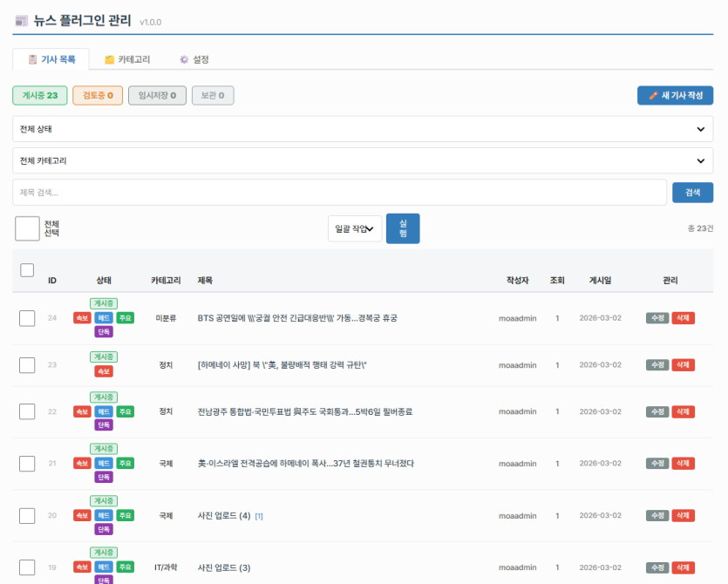
Task: Tick the checkbox for article ID 21
Action: tap(27, 464)
